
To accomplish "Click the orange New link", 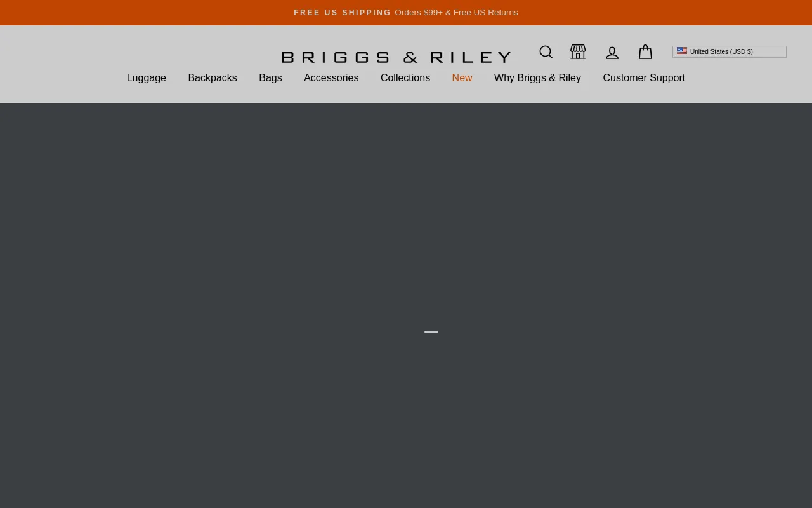I will pyautogui.click(x=462, y=78).
